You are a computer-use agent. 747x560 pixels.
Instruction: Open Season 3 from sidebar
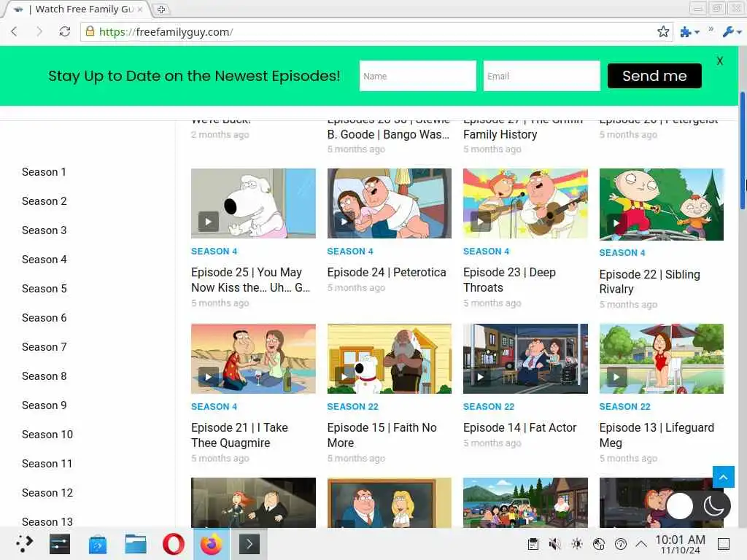click(44, 230)
